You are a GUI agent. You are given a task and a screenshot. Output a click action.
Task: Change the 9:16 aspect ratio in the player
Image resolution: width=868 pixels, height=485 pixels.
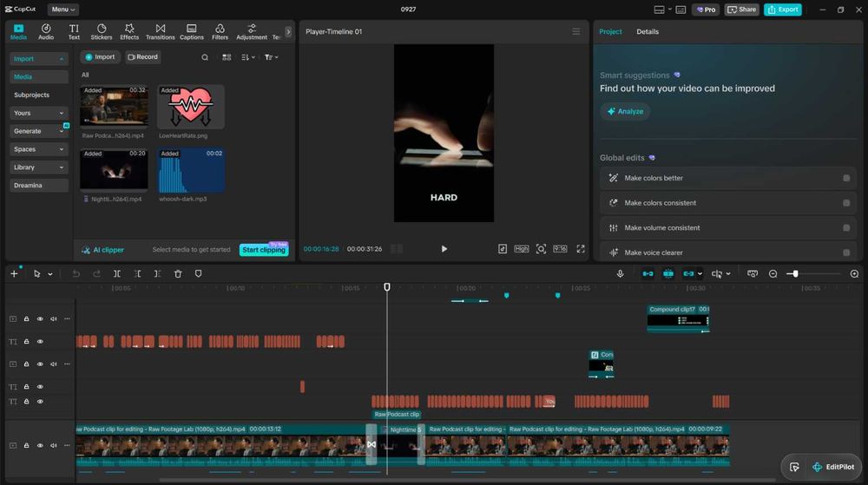(560, 249)
